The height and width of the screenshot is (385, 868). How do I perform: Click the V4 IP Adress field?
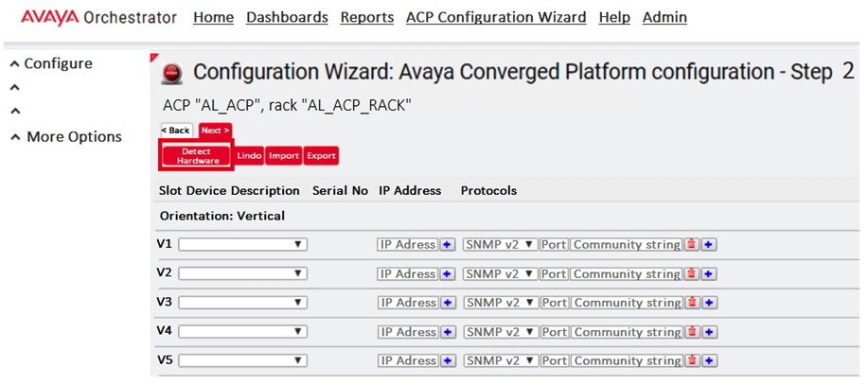(x=408, y=332)
